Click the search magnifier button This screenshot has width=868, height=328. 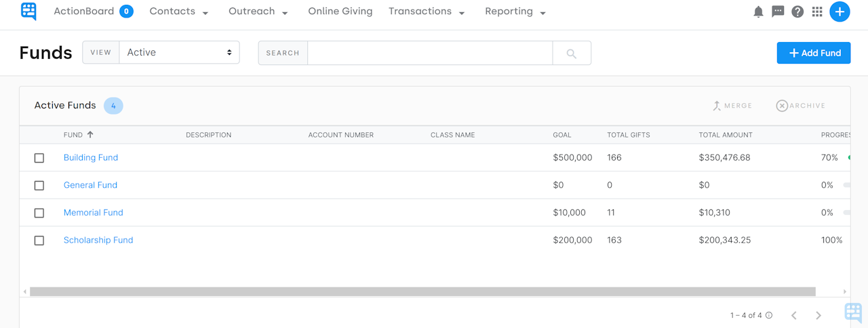tap(572, 53)
